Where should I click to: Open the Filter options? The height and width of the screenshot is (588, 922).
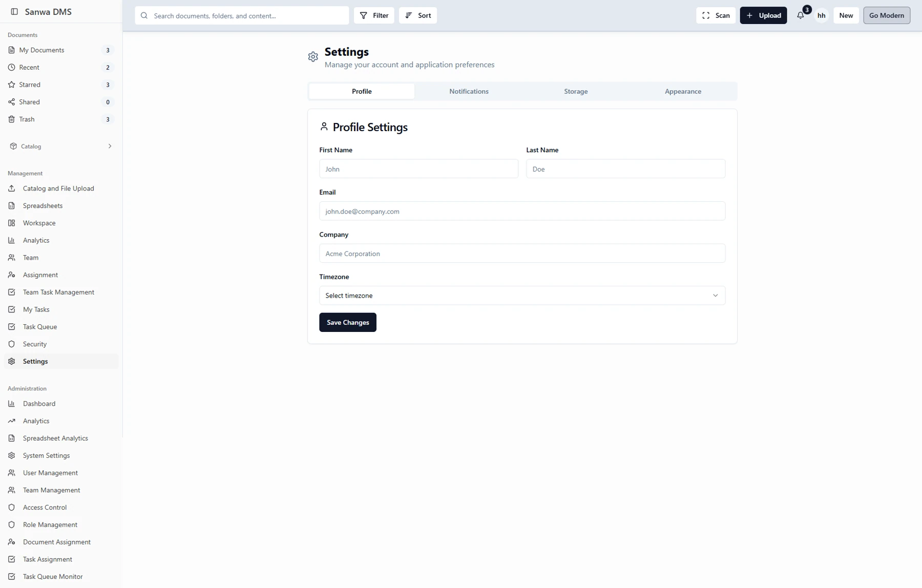pyautogui.click(x=374, y=15)
